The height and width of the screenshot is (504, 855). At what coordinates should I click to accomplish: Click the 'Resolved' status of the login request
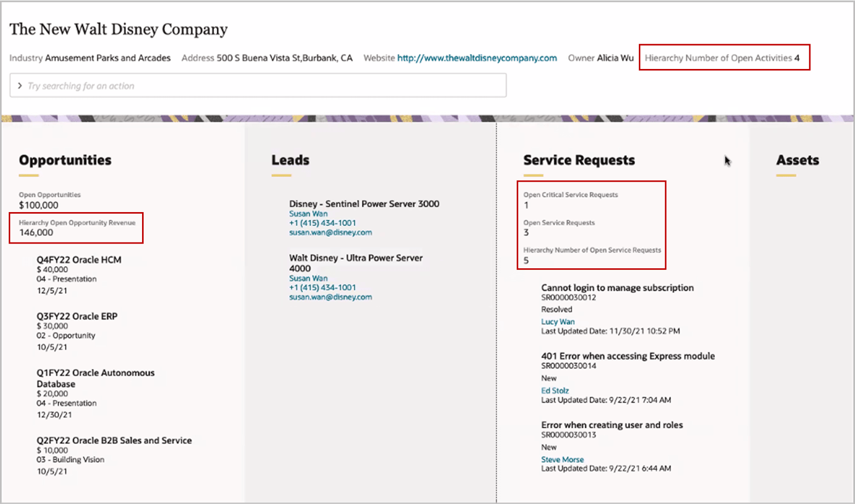pyautogui.click(x=556, y=309)
